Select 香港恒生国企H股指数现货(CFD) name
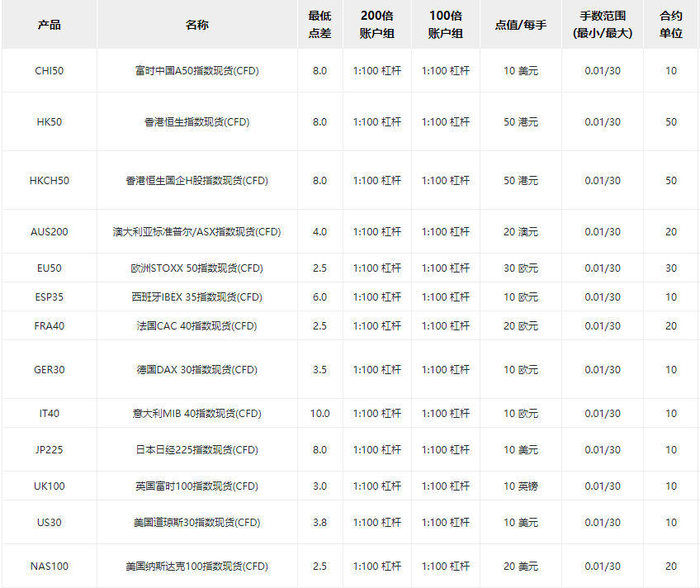700x588 pixels. click(196, 181)
